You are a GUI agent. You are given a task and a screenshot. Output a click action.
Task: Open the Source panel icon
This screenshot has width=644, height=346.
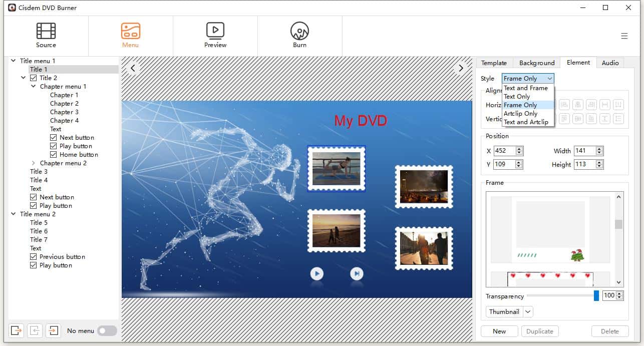coord(45,31)
